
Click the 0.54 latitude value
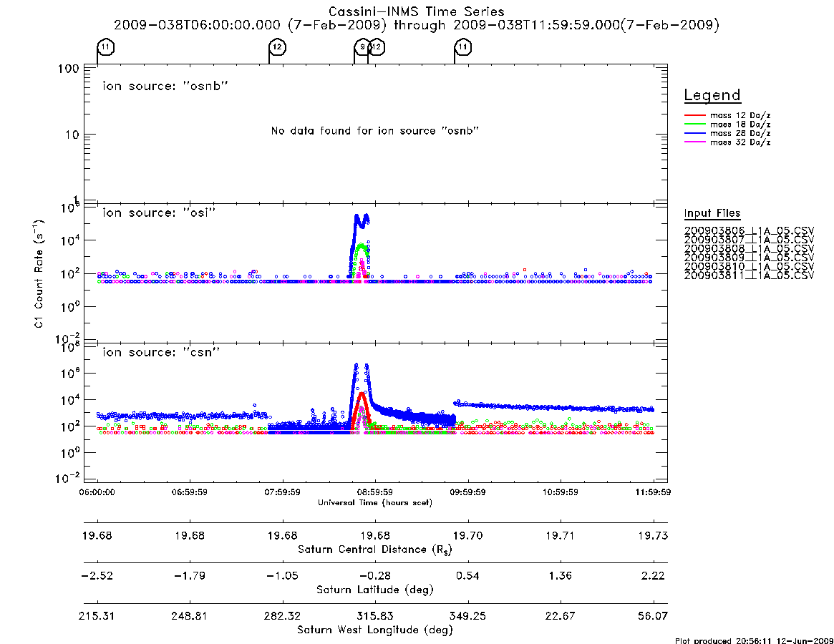pyautogui.click(x=467, y=576)
